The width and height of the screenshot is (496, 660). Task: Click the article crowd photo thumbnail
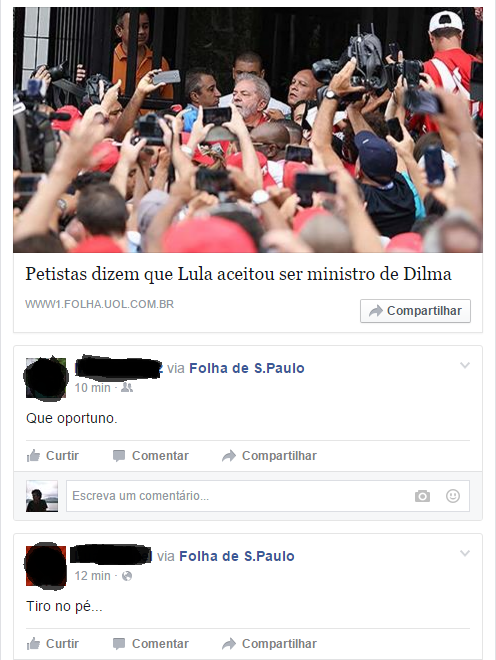pyautogui.click(x=248, y=130)
